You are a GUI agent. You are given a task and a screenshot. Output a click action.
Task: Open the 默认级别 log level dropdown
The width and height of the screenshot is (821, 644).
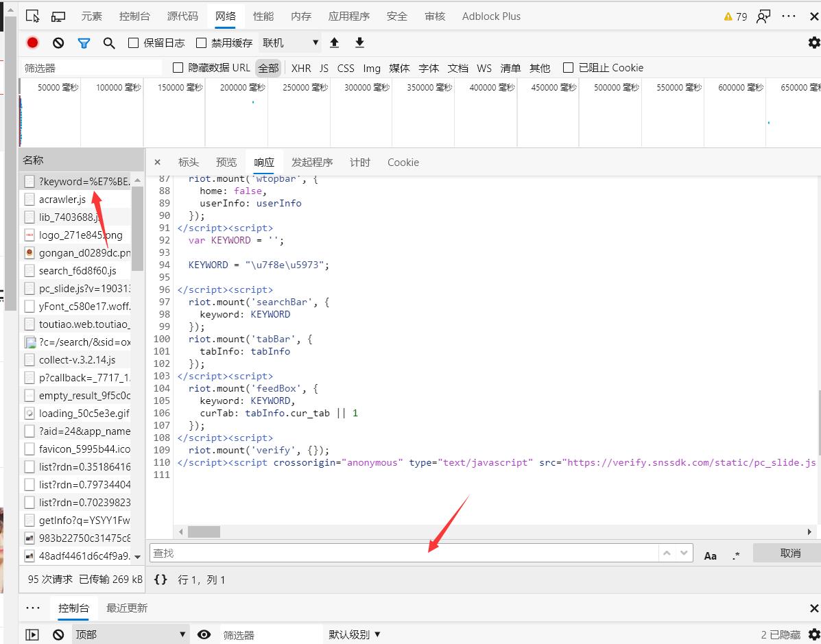coord(354,634)
